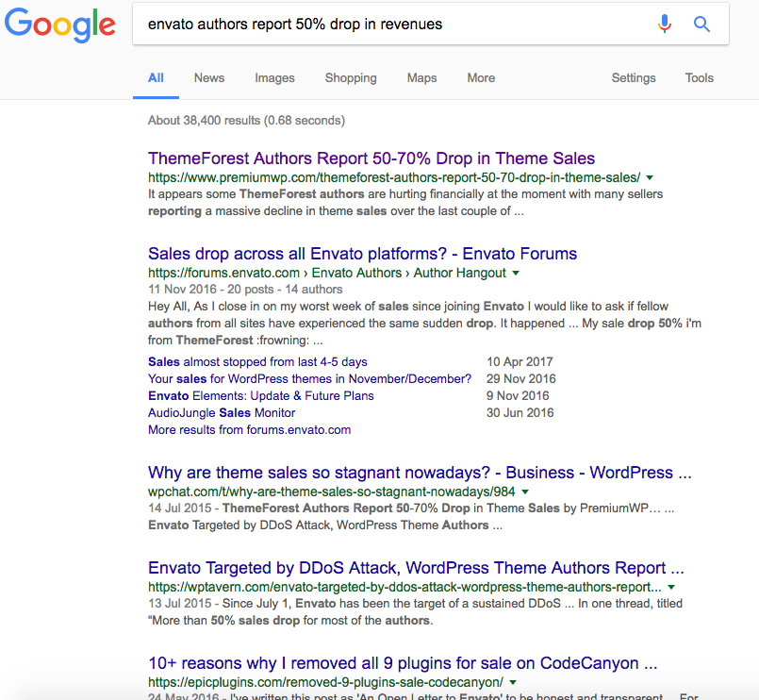The height and width of the screenshot is (700, 759).
Task: Expand the More search categories menu
Action: (481, 78)
